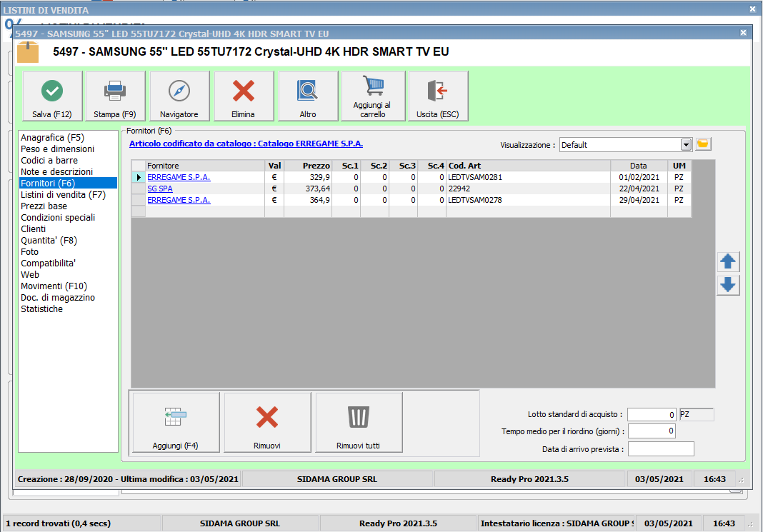The width and height of the screenshot is (763, 532).
Task: Click the date cell 22/04/2021
Action: tap(639, 189)
